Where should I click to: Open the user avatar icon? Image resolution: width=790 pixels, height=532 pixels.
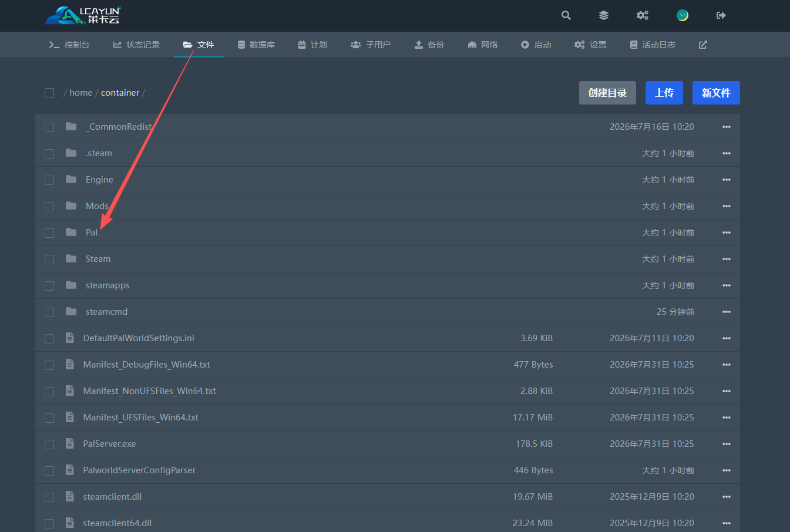[683, 15]
